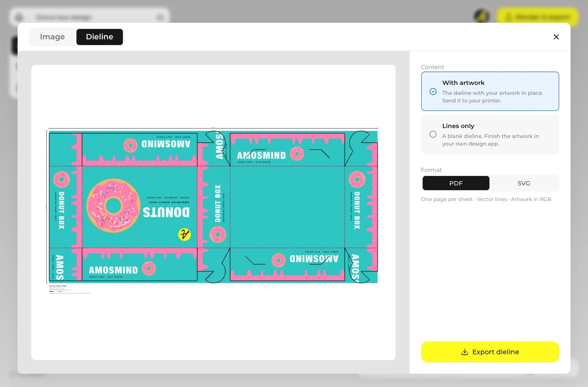588x387 pixels.
Task: Set export format to SVG
Action: point(524,183)
